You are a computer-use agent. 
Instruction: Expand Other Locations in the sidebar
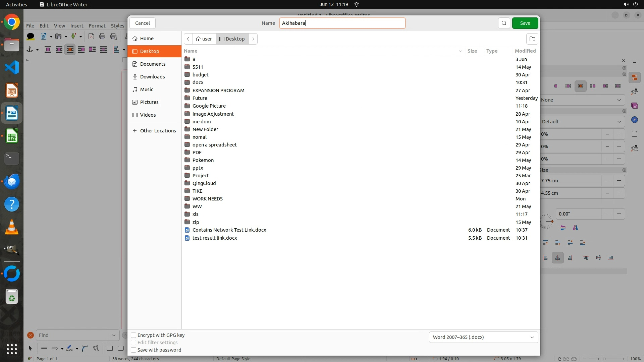(158, 131)
